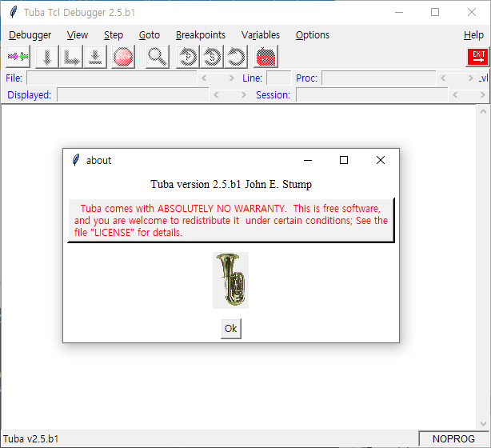Open the Options menu
This screenshot has width=491, height=448.
(313, 35)
